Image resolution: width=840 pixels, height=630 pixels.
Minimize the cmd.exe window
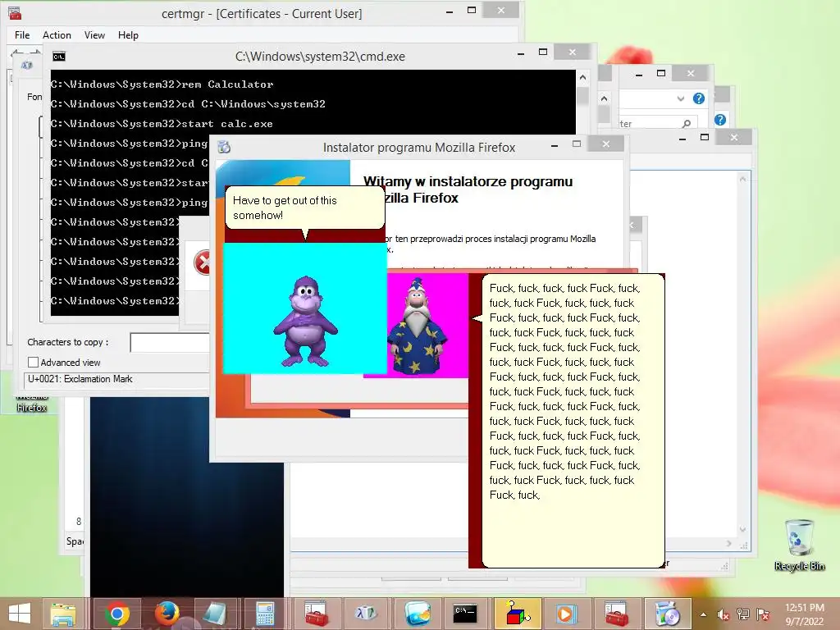tap(521, 53)
